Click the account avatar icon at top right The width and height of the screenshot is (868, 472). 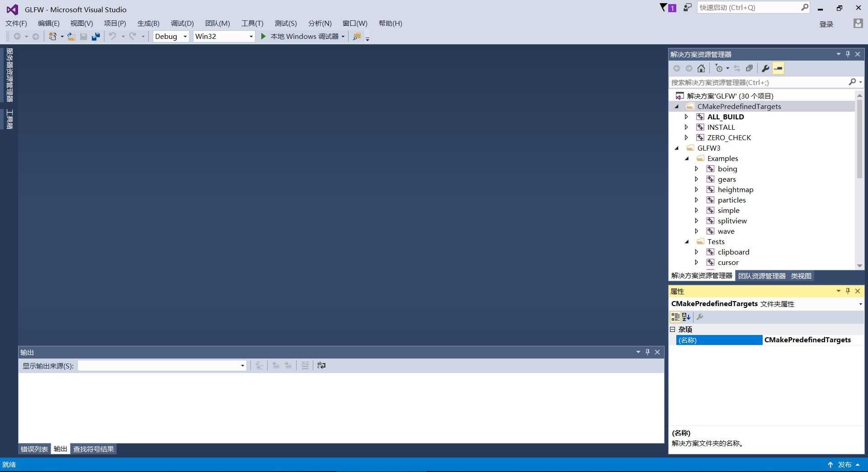point(858,24)
